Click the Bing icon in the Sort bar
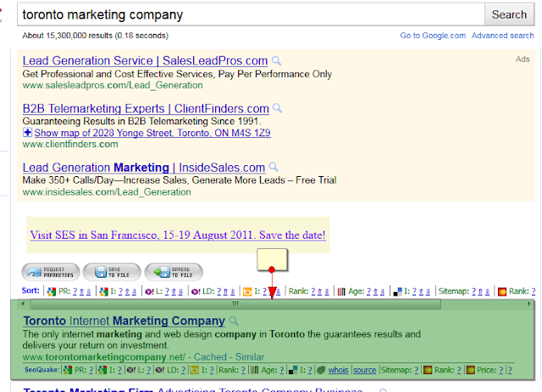The width and height of the screenshot is (542, 392). tap(247, 292)
